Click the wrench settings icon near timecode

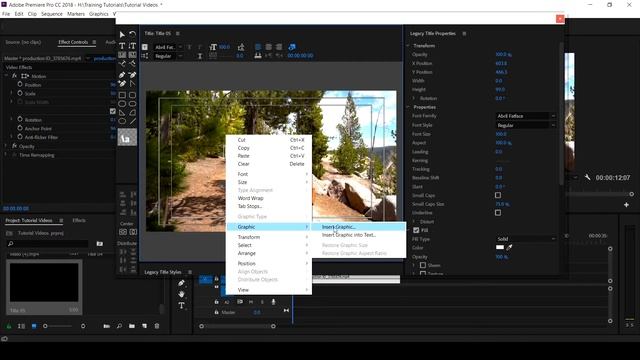(587, 177)
